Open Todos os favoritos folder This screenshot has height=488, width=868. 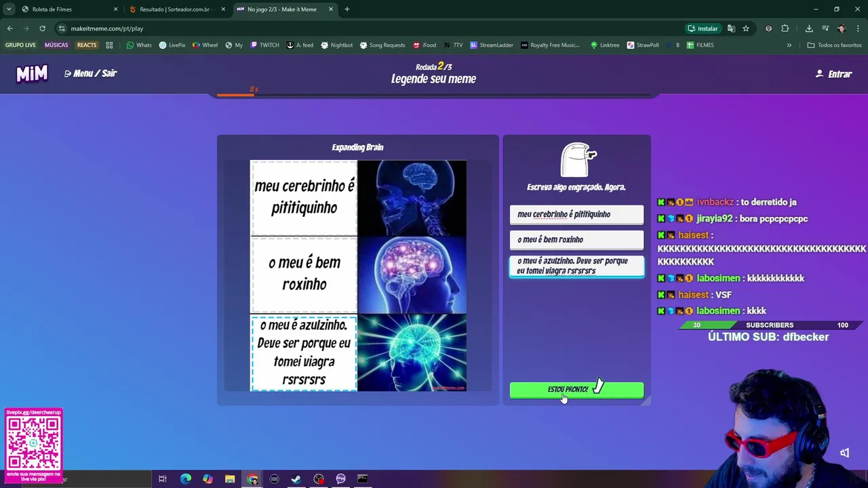tap(834, 45)
